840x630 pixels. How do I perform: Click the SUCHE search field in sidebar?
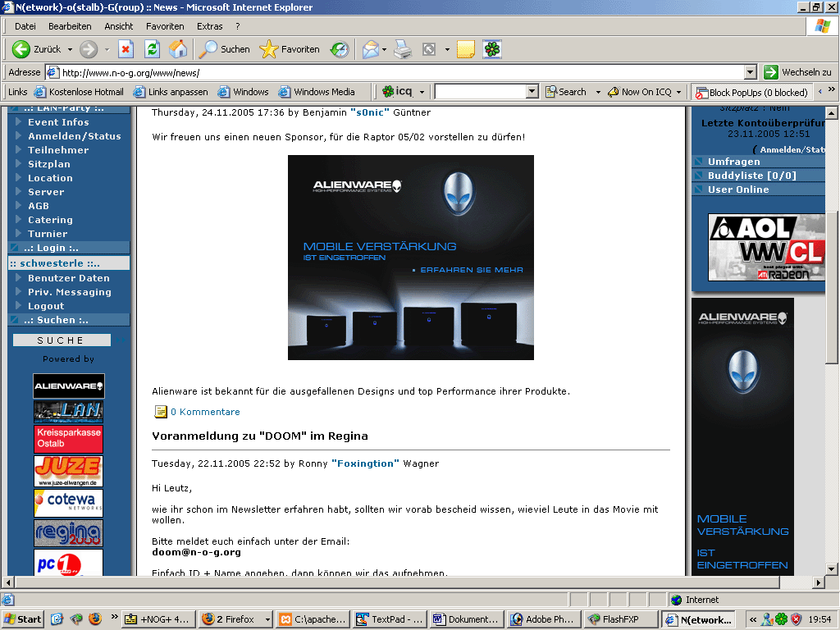[62, 340]
